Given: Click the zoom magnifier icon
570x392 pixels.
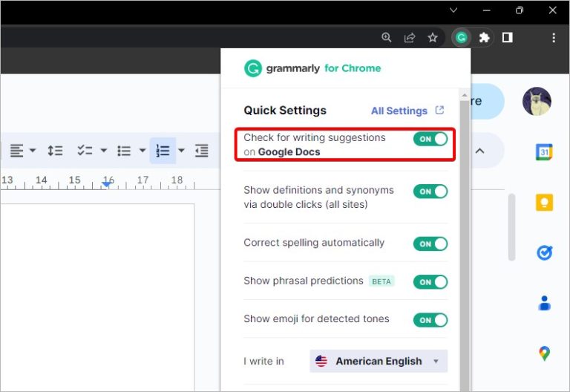Looking at the screenshot, I should click(387, 37).
